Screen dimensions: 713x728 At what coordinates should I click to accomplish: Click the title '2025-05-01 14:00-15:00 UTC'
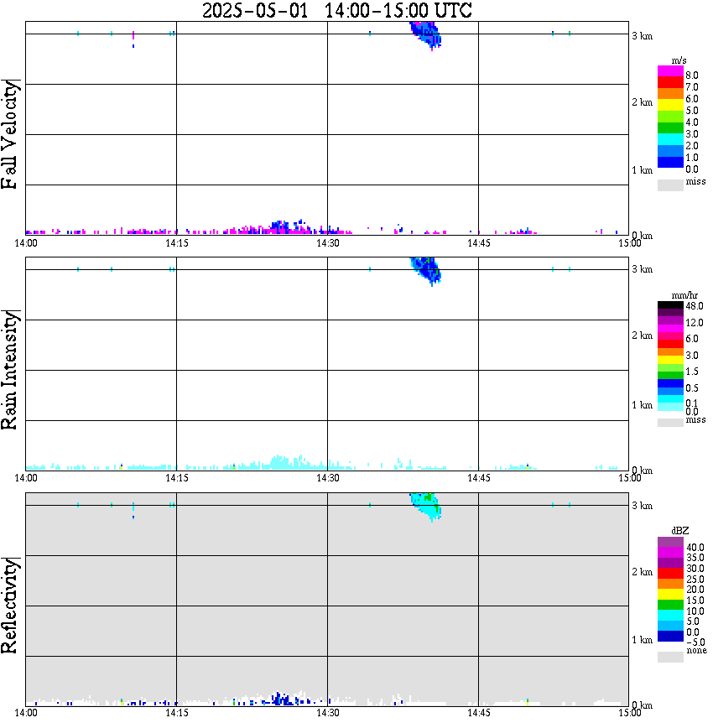[x=336, y=10]
